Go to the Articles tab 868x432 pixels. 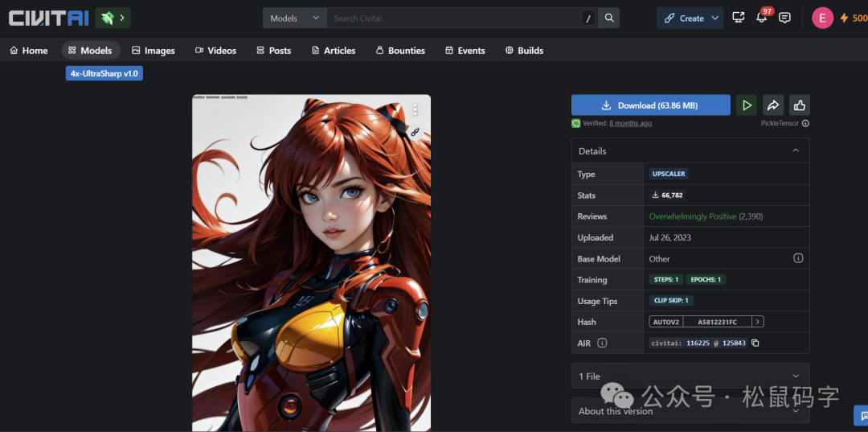pyautogui.click(x=334, y=51)
